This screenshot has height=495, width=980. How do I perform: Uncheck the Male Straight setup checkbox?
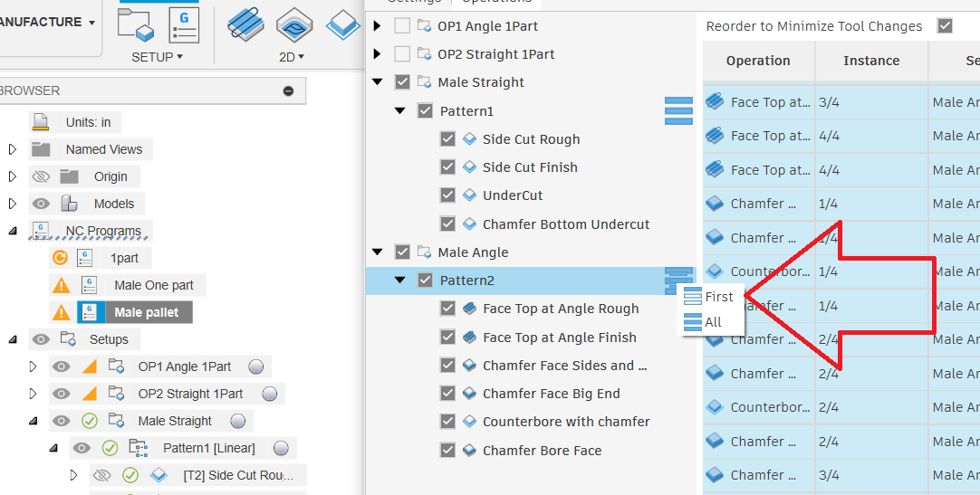(402, 82)
